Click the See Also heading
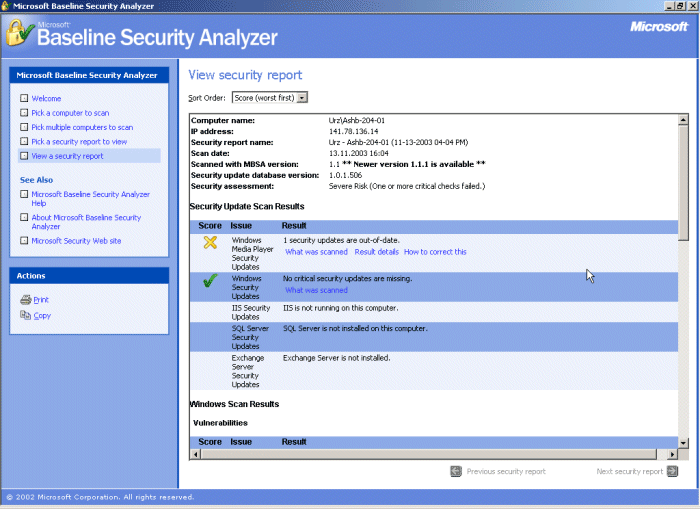700x509 pixels. 36,179
